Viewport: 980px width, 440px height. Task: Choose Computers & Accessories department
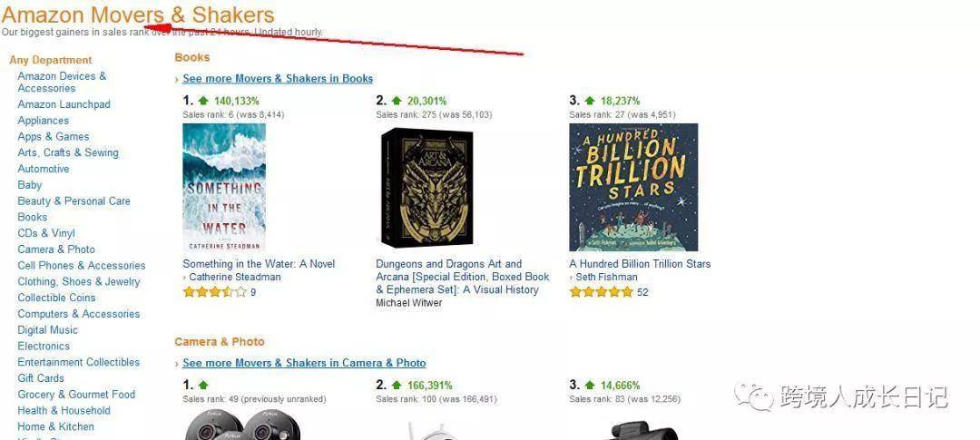79,314
